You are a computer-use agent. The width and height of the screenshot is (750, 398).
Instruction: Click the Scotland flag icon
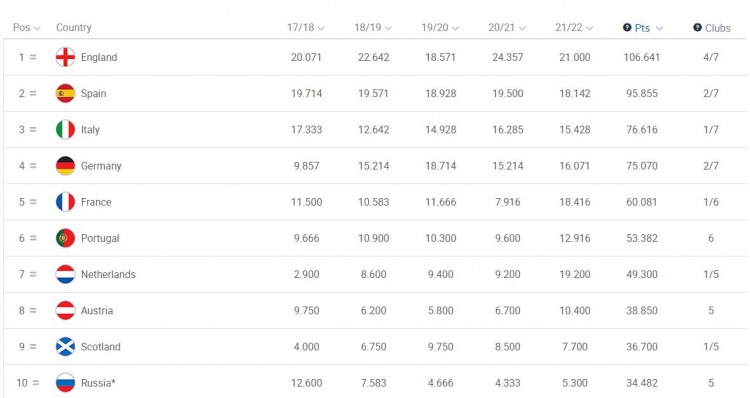[65, 347]
